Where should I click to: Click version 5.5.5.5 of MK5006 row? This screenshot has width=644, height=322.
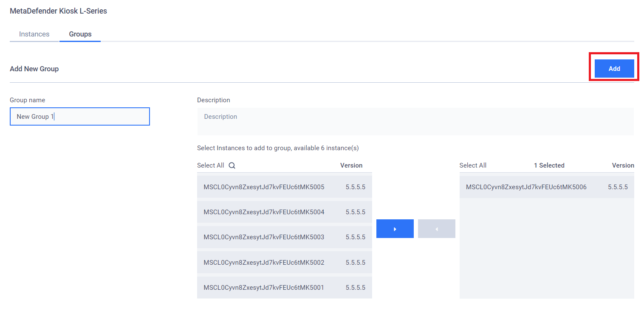618,187
